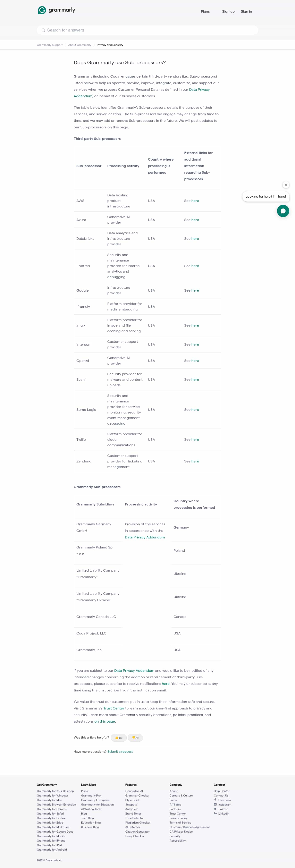
Task: Open the Instagram icon in the footer
Action: (215, 804)
